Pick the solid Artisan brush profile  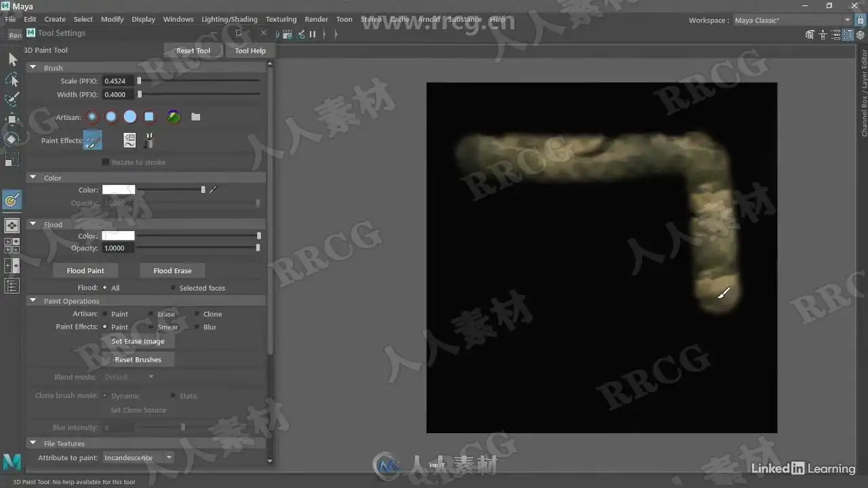point(130,117)
